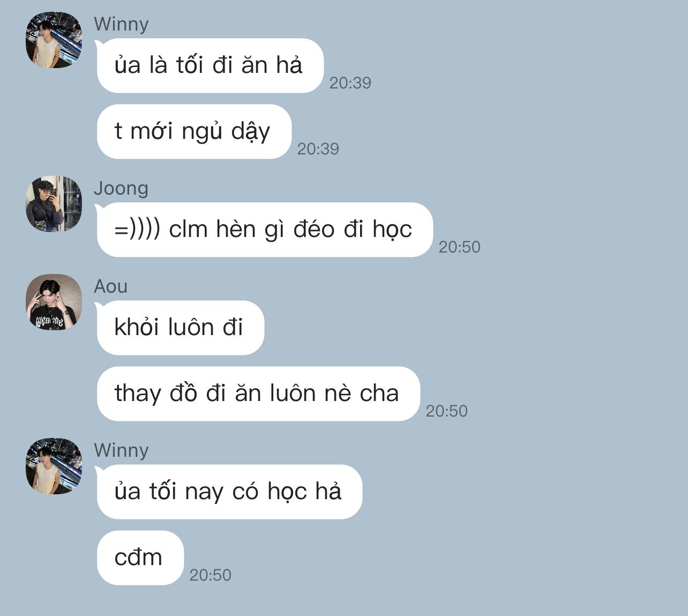Screen dimensions: 688x616
Task: Tap the name Winny above the first bubble
Action: (x=121, y=24)
